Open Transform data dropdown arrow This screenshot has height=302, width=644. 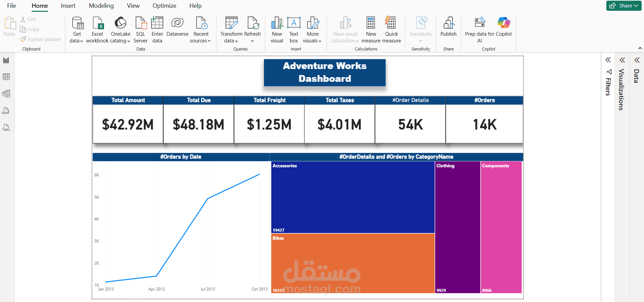(x=236, y=41)
